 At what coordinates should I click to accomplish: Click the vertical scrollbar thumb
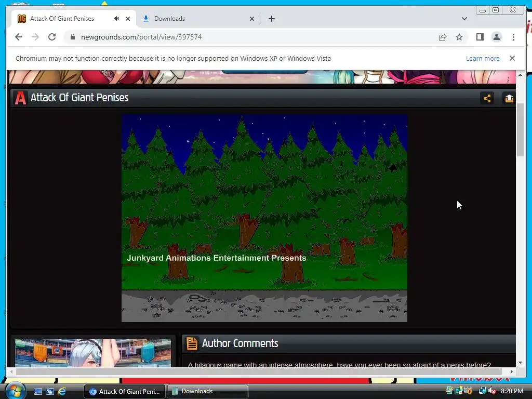point(520,130)
